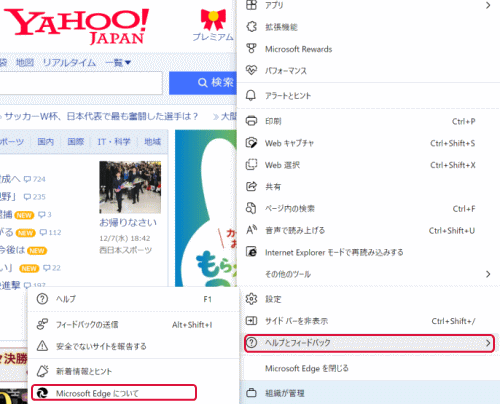Expand the アプリ submenu arrow

[x=488, y=5]
